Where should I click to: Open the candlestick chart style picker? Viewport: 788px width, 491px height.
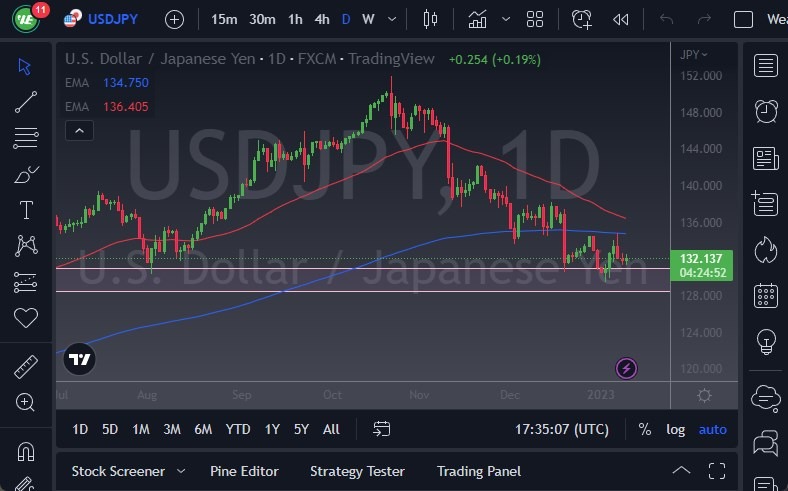click(x=431, y=19)
